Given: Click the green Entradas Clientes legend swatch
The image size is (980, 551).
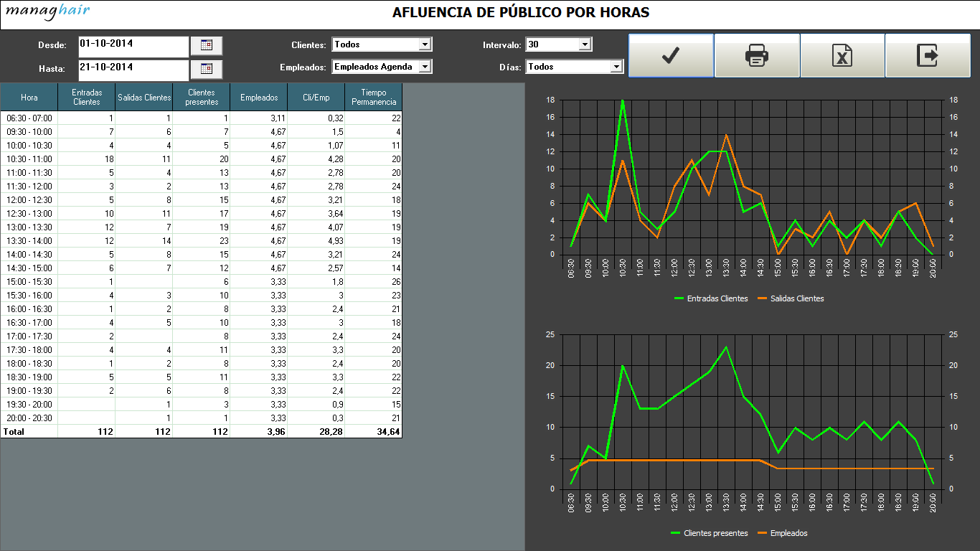Looking at the screenshot, I should coord(679,298).
